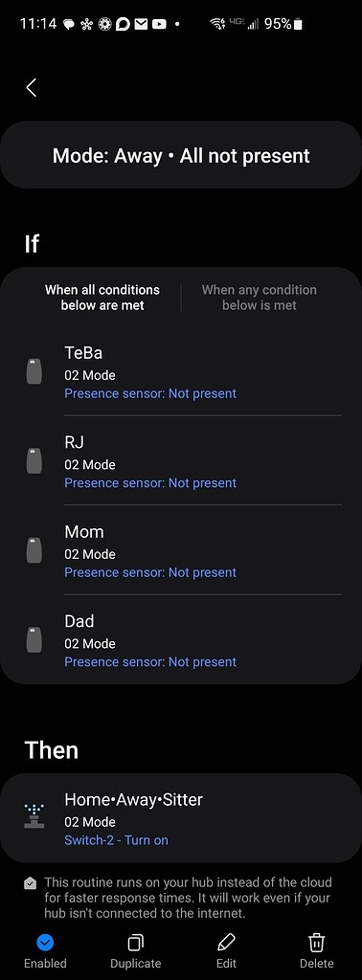Select "When any condition below is met"
Screen dimensions: 362x980
[260, 298]
